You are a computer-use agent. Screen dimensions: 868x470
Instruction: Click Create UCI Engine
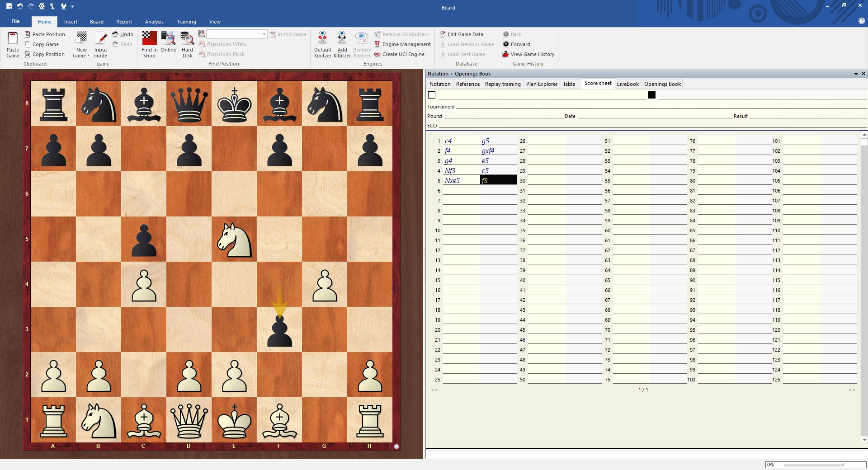click(x=403, y=54)
